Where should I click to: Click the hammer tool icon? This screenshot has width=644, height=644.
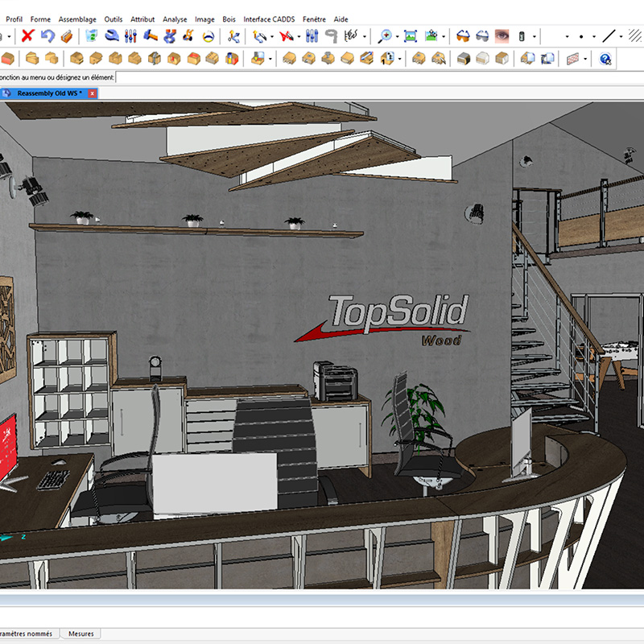(x=151, y=36)
